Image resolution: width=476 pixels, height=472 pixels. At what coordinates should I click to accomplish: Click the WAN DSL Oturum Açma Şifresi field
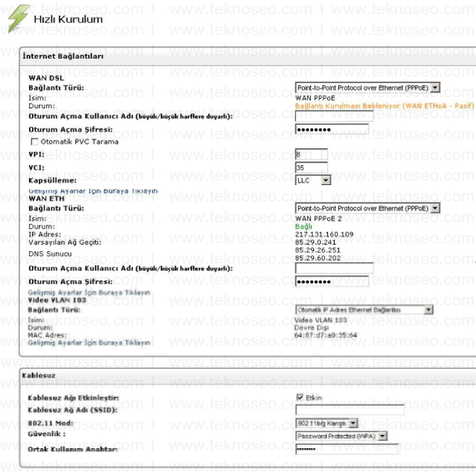[x=332, y=129]
